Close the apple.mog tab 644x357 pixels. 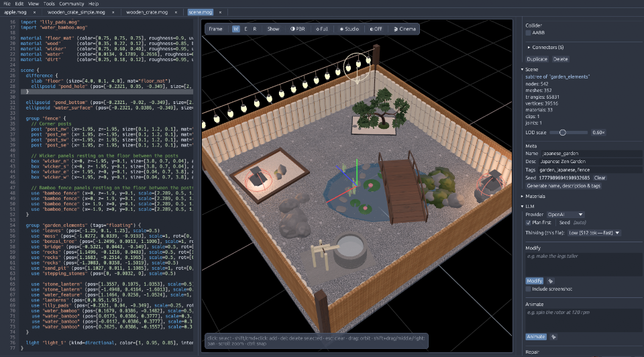click(34, 12)
